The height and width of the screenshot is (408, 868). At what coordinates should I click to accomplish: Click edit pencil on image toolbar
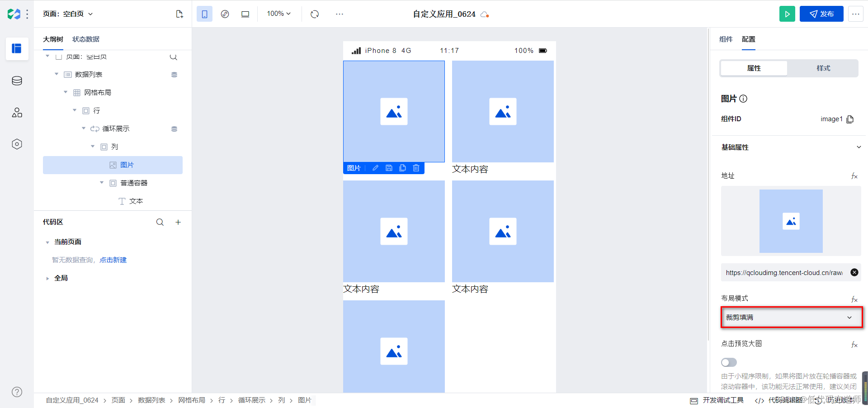[x=375, y=168]
